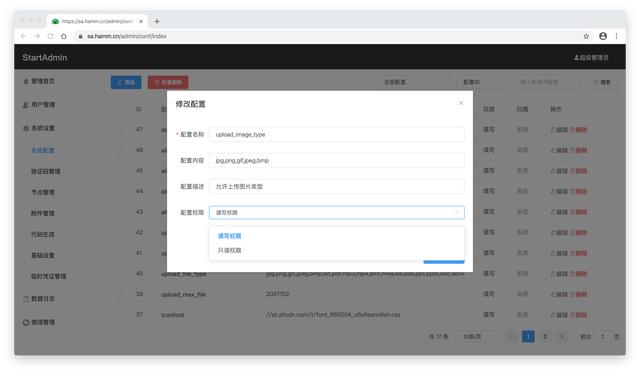Click edit pencil icon in row 39

pyautogui.click(x=553, y=294)
